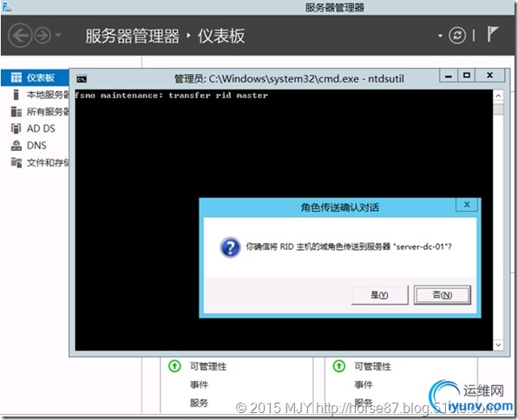
Task: Click the cmd.exe window system icon
Action: (82, 79)
